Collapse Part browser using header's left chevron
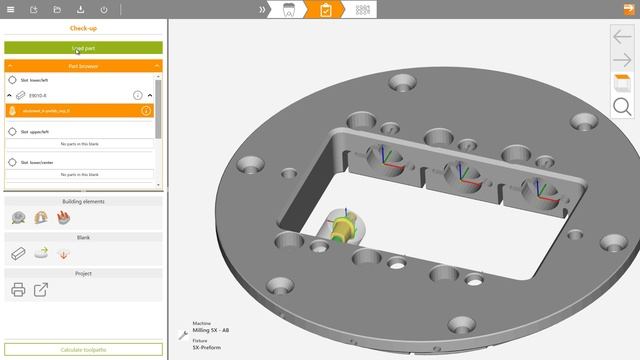This screenshot has height=360, width=640. click(x=10, y=66)
